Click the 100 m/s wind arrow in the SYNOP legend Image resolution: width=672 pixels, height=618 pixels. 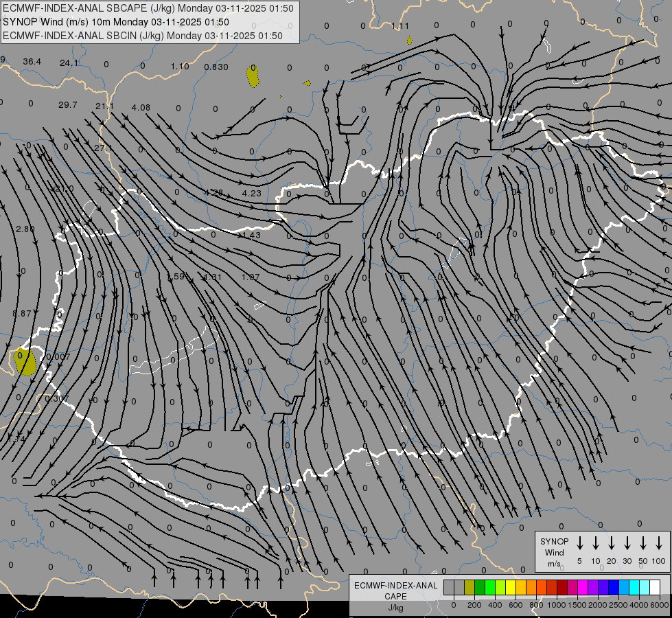coord(659,543)
